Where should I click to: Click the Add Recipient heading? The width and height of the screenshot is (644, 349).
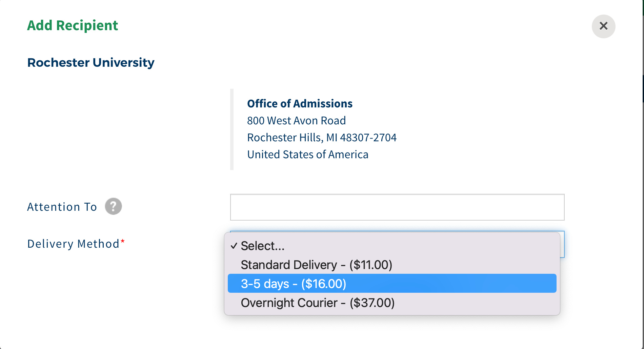pyautogui.click(x=73, y=25)
